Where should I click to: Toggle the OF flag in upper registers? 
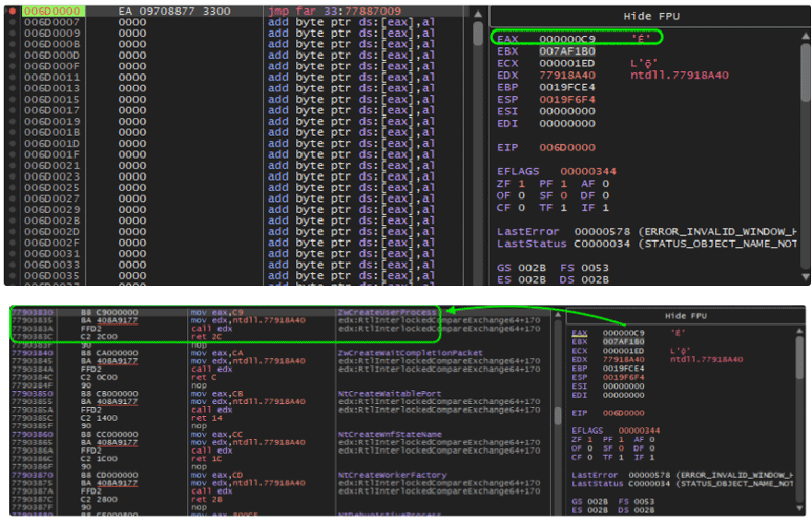[x=510, y=196]
